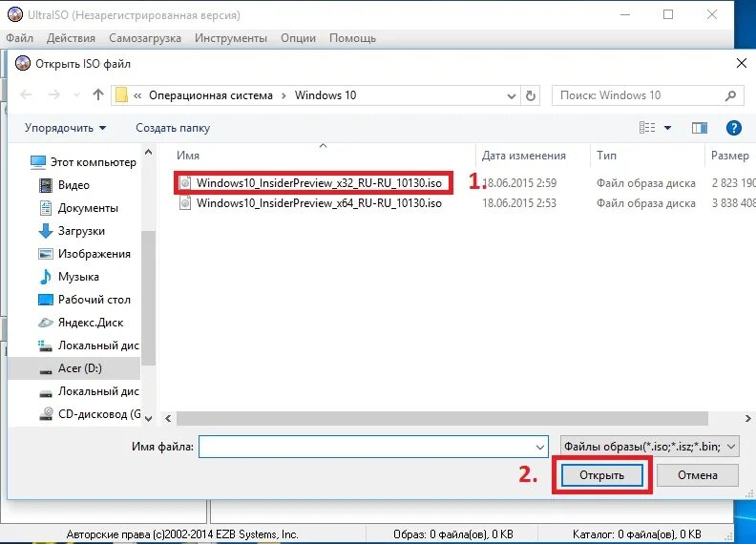Click the Acer (D:) drive icon

45,370
